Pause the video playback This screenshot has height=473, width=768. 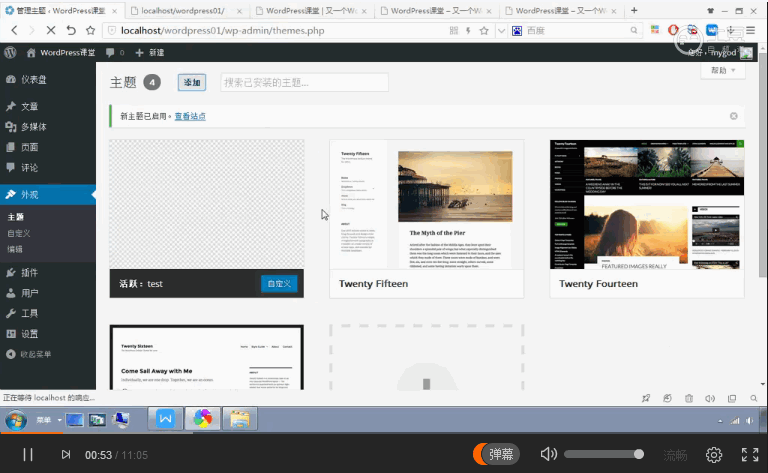tap(28, 455)
